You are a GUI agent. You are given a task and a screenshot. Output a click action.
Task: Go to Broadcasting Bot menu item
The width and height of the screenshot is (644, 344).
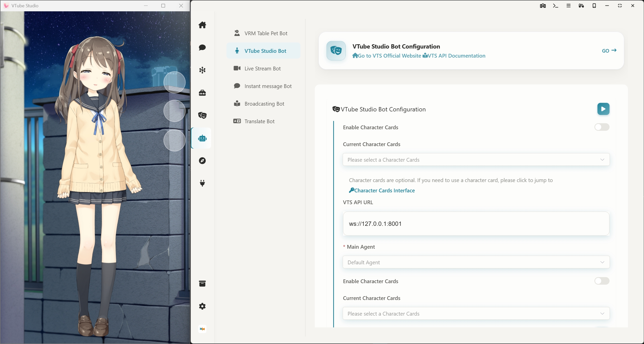pos(263,104)
